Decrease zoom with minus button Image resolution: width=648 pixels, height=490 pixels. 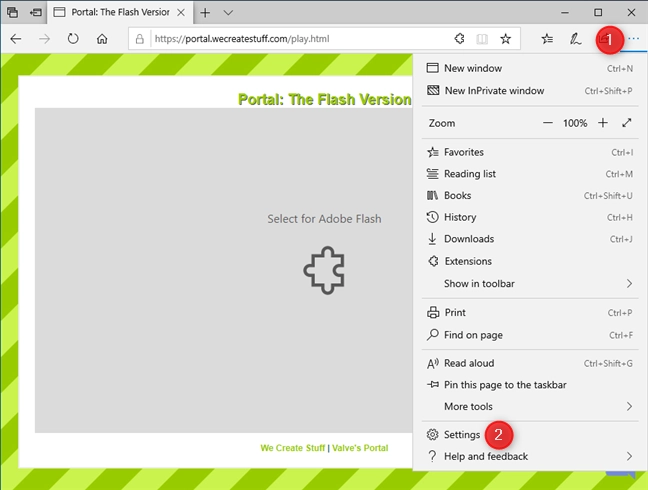pyautogui.click(x=548, y=123)
